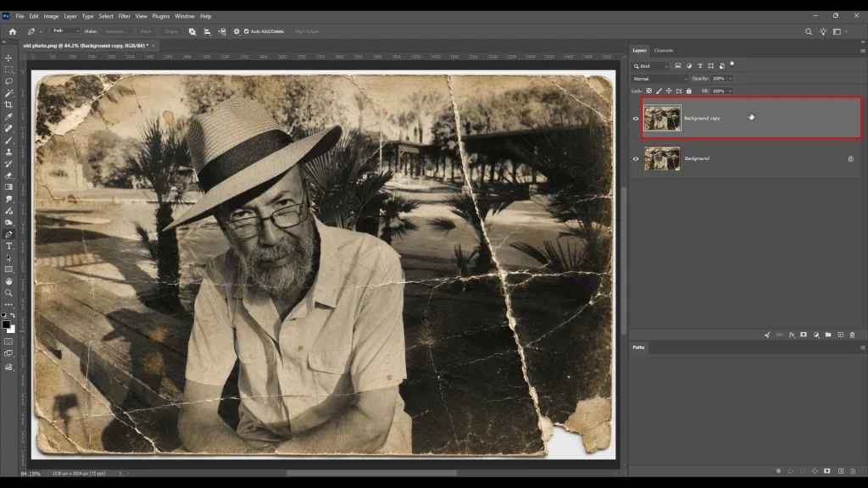868x488 pixels.
Task: Open the Opacity slider dropdown
Action: [x=731, y=79]
